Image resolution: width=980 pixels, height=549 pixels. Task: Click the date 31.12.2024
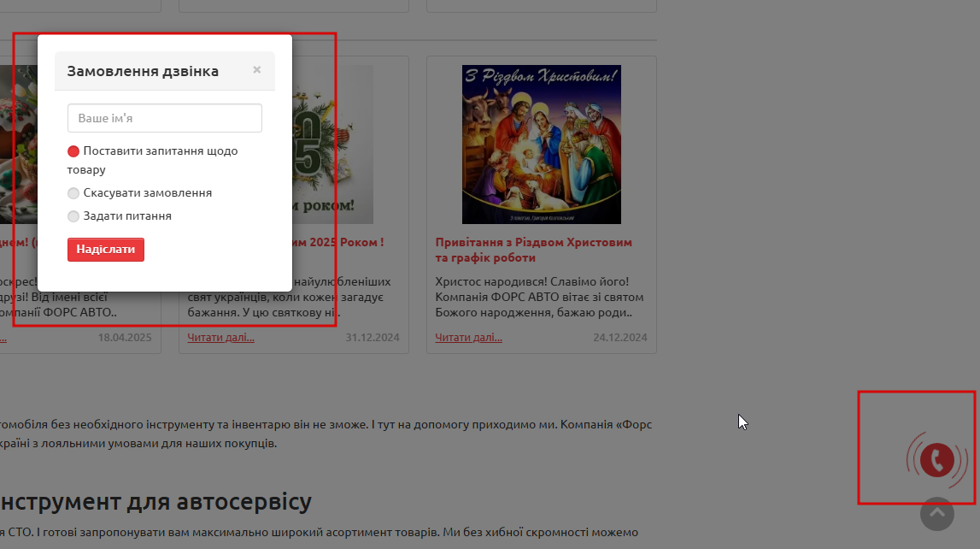pyautogui.click(x=373, y=338)
